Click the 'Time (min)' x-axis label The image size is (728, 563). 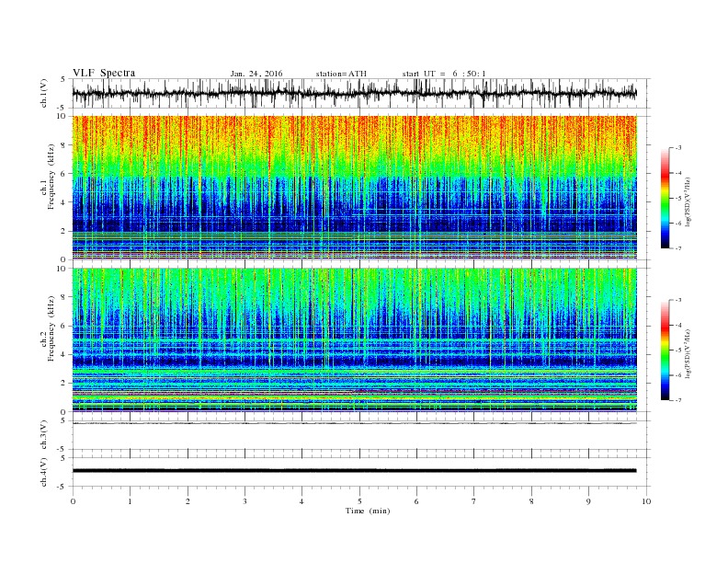tap(368, 511)
